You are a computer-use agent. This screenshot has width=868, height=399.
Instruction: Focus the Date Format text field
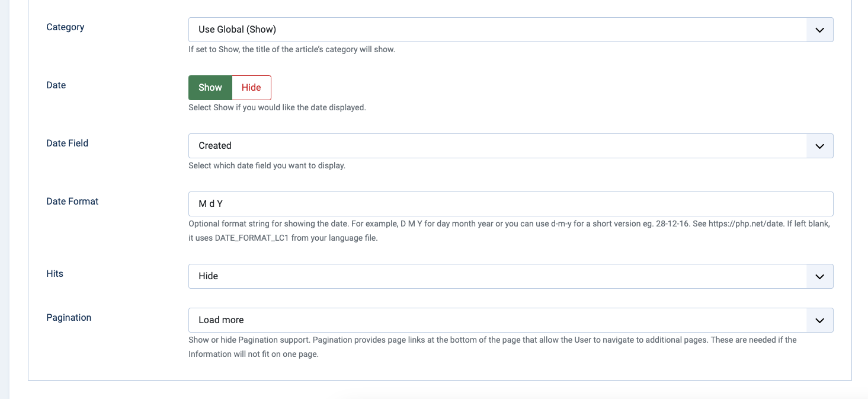point(510,204)
